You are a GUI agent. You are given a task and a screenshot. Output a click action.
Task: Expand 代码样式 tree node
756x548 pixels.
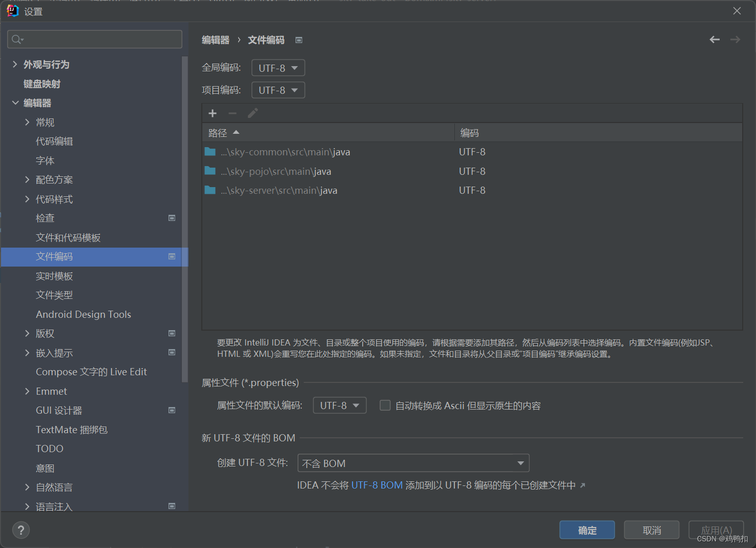[x=27, y=199]
